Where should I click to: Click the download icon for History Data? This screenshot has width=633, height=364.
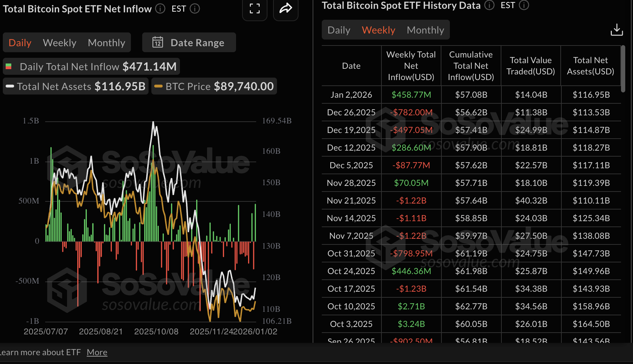click(x=617, y=30)
